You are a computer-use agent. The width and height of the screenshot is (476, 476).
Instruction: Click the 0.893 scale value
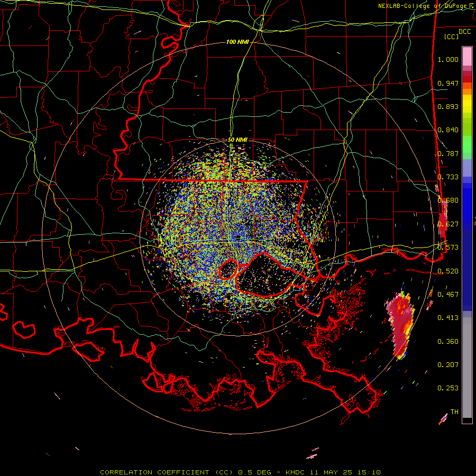[448, 106]
